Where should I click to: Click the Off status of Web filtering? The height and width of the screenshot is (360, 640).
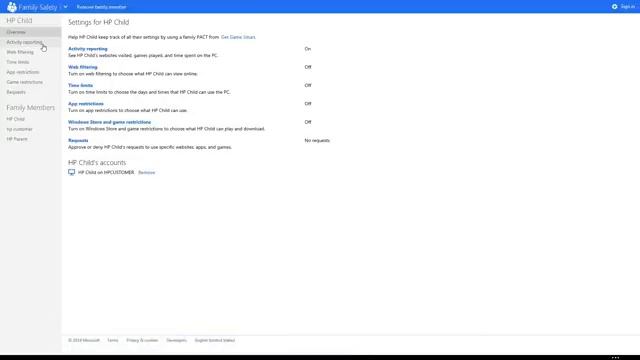click(308, 67)
